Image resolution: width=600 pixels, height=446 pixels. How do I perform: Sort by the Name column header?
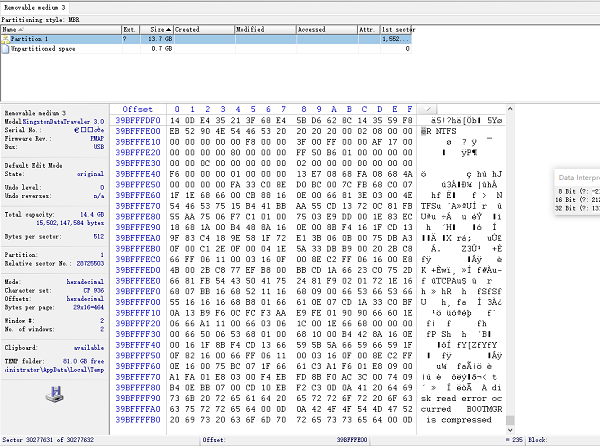[60, 29]
